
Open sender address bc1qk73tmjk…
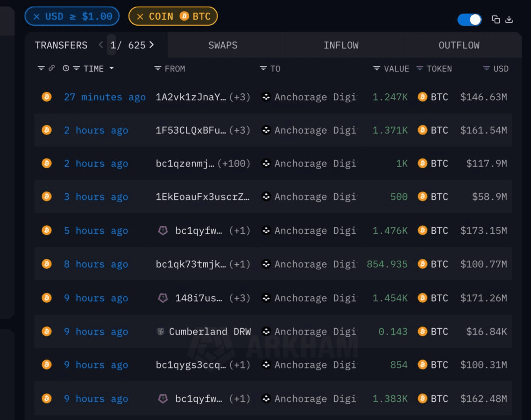191,264
